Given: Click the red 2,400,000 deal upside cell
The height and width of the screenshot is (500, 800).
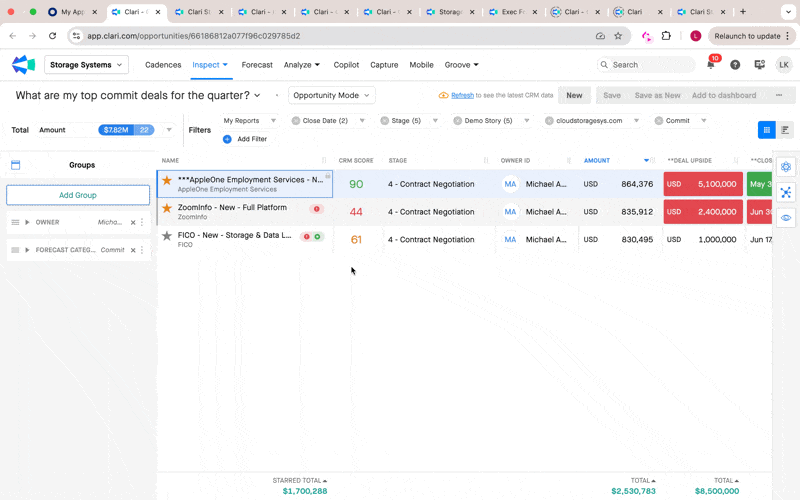Looking at the screenshot, I should point(703,212).
